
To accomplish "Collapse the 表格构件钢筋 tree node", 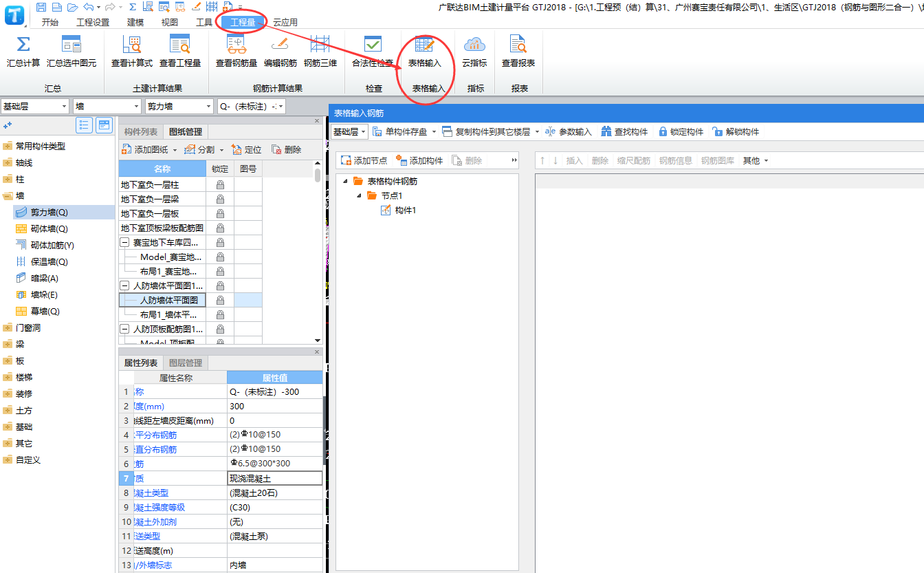I will [345, 182].
